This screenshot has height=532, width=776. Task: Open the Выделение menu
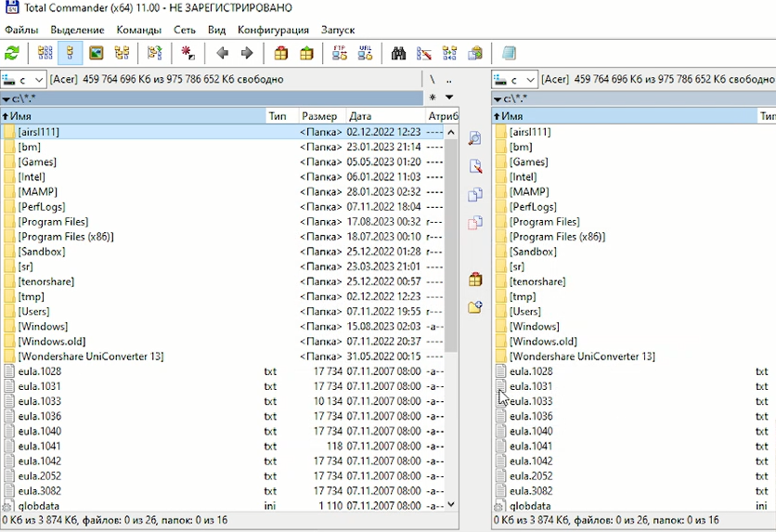(x=77, y=30)
